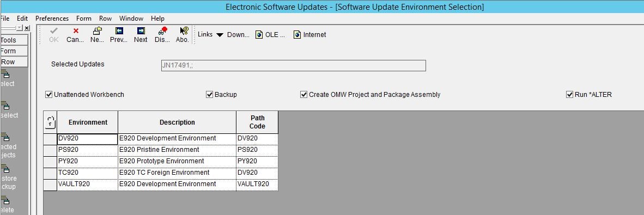This screenshot has height=215, width=644.
Task: Open the About icon in toolbar
Action: coord(184,31)
